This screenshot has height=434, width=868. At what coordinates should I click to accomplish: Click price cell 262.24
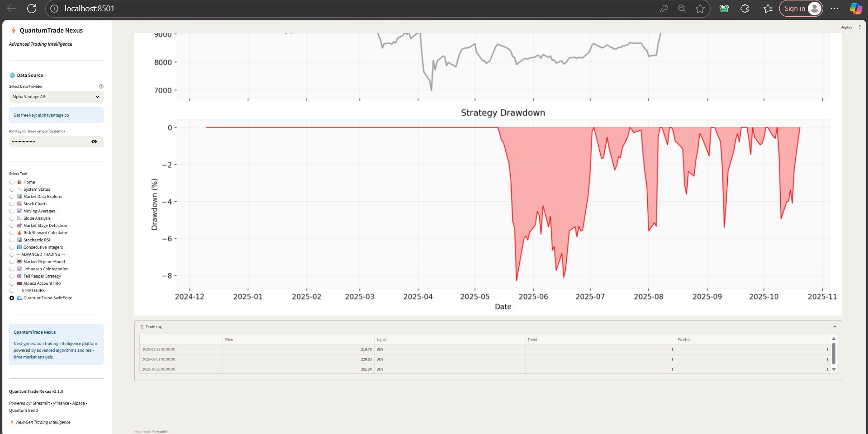coord(298,369)
